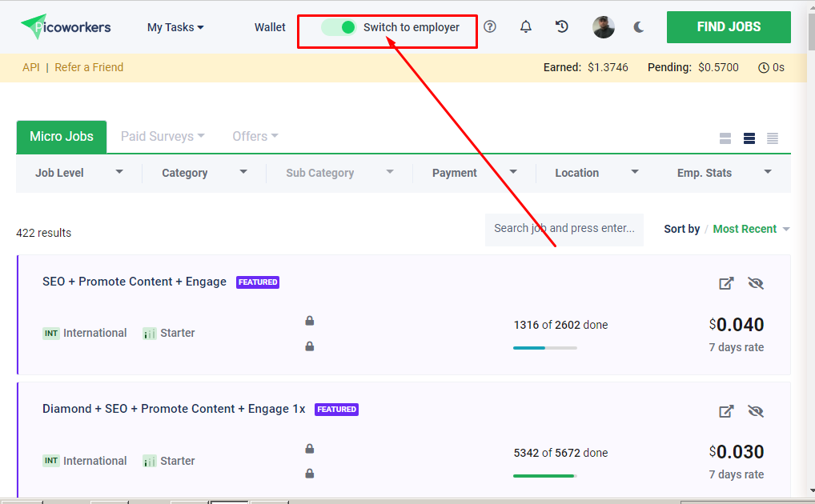Click the lower lock icon in Diamond job
The width and height of the screenshot is (815, 504).
(x=309, y=474)
